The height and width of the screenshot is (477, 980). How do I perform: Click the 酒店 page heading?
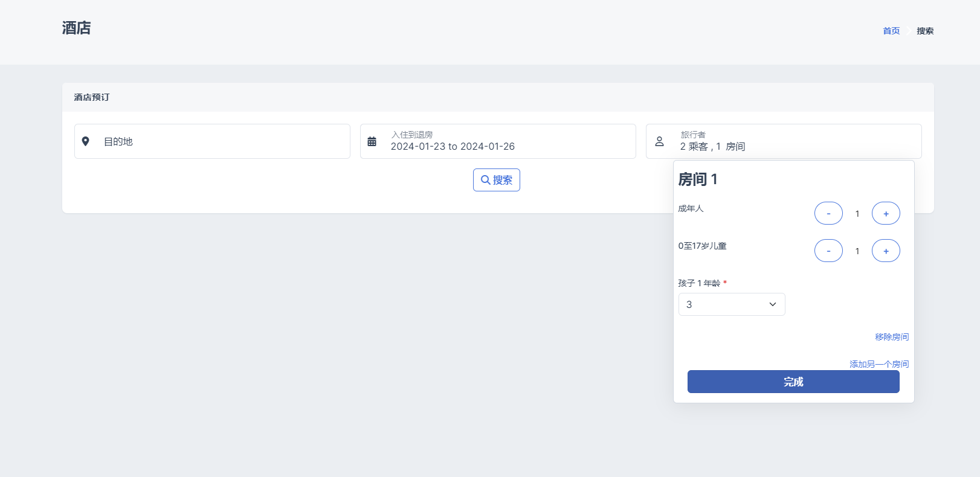click(76, 28)
